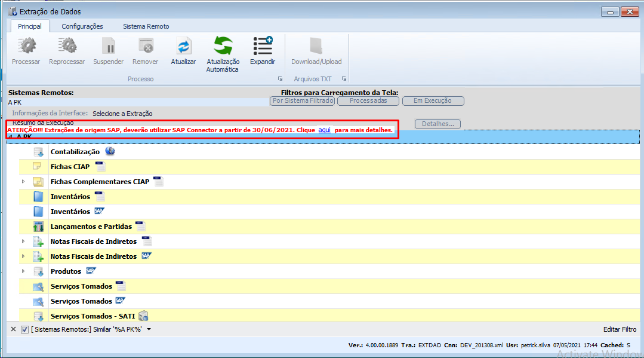This screenshot has height=358, width=644.
Task: Open the Configurações tab
Action: click(82, 26)
